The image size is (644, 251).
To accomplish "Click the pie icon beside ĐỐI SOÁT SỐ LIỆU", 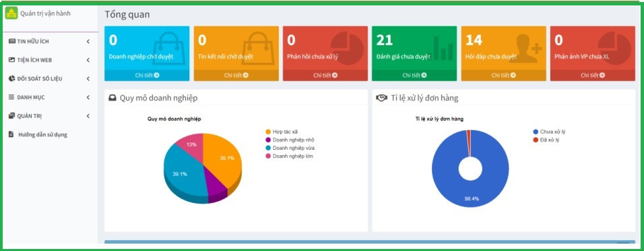I will (x=12, y=78).
